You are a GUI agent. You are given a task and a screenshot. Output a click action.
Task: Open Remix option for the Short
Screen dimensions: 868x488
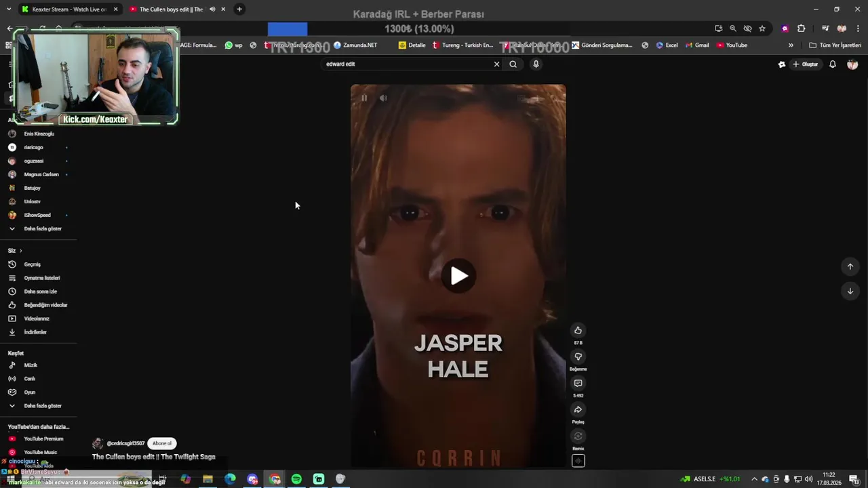point(578,436)
